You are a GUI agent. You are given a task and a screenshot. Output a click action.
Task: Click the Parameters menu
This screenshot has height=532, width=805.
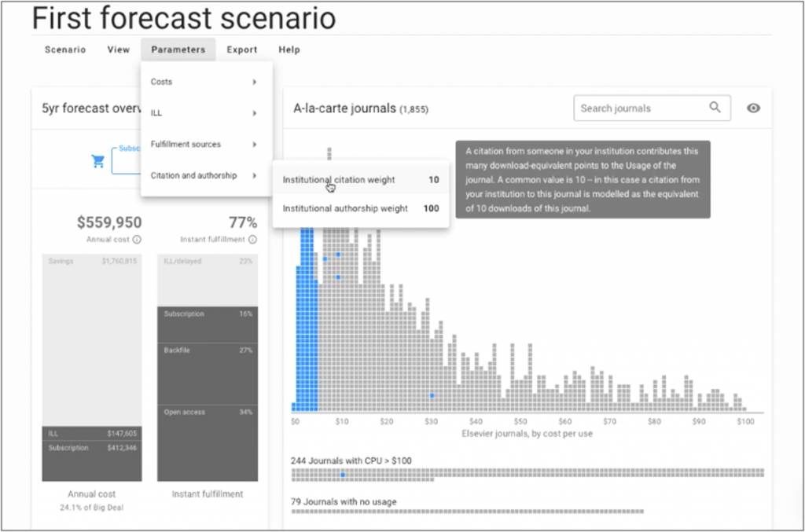point(178,50)
